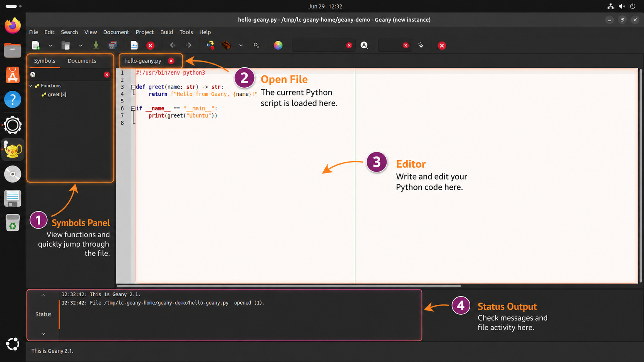Collapse the Functions tree node

[x=31, y=86]
